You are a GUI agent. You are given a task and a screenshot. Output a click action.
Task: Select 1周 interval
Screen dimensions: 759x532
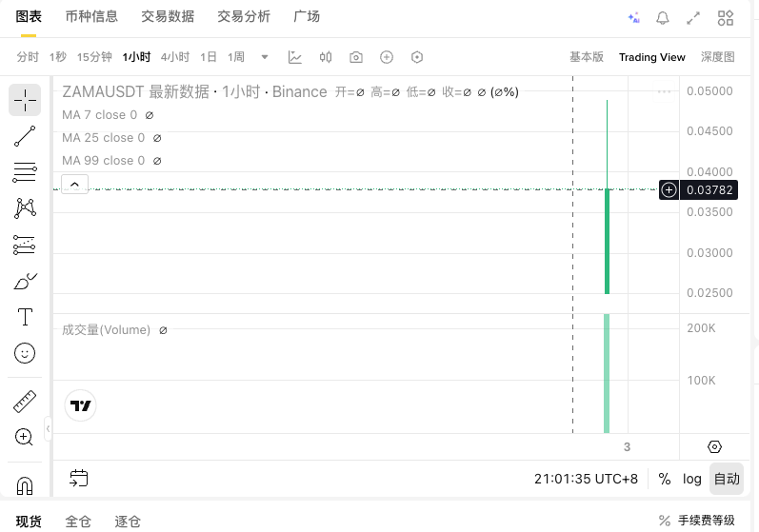[x=236, y=57]
